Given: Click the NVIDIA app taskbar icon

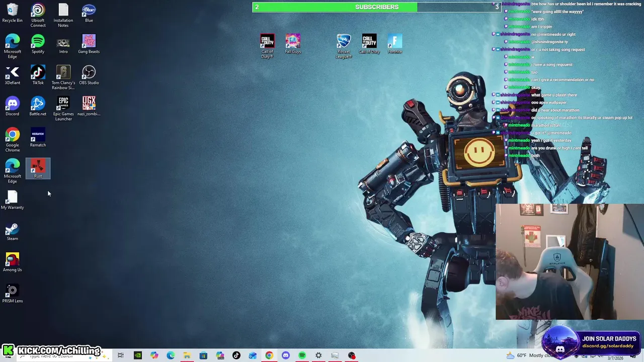Looking at the screenshot, I should click(x=137, y=355).
